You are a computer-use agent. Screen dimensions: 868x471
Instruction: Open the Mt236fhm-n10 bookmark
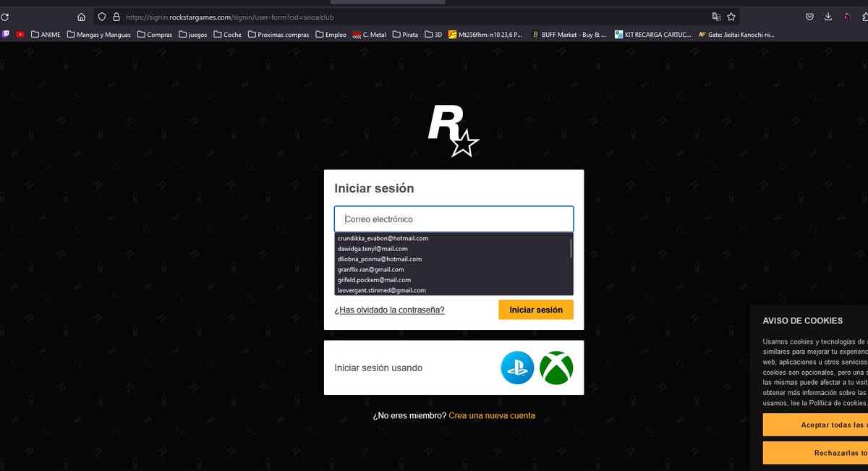485,34
